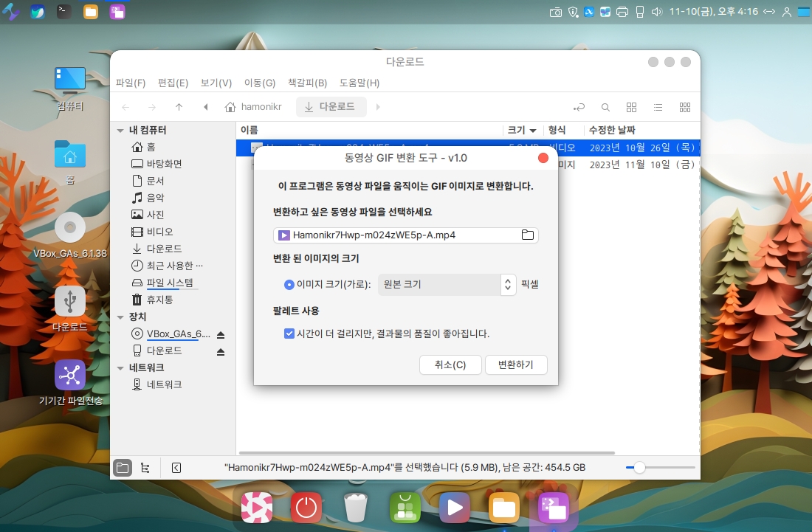Switch to icon grid view
Screen dimensions: 812x532
click(x=631, y=107)
